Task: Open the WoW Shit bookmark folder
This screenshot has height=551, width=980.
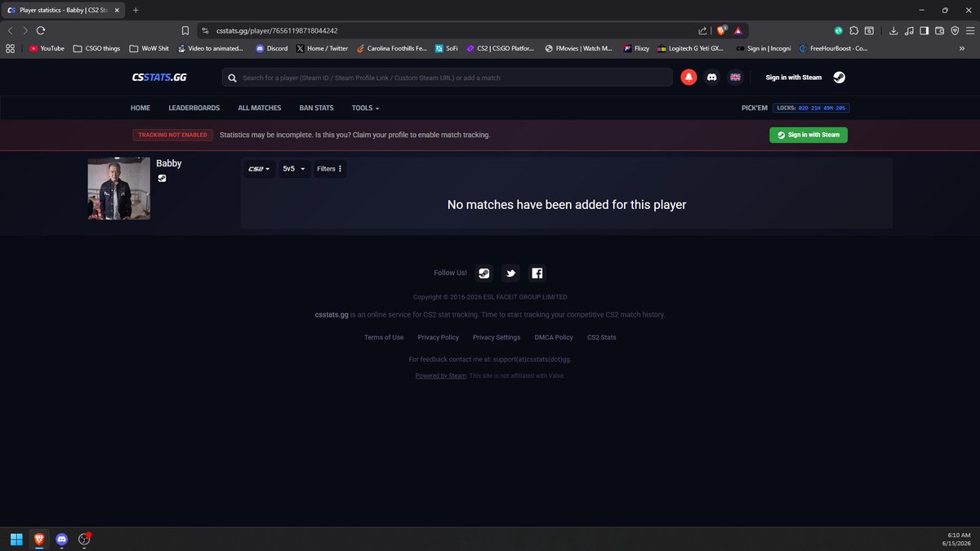Action: click(149, 48)
